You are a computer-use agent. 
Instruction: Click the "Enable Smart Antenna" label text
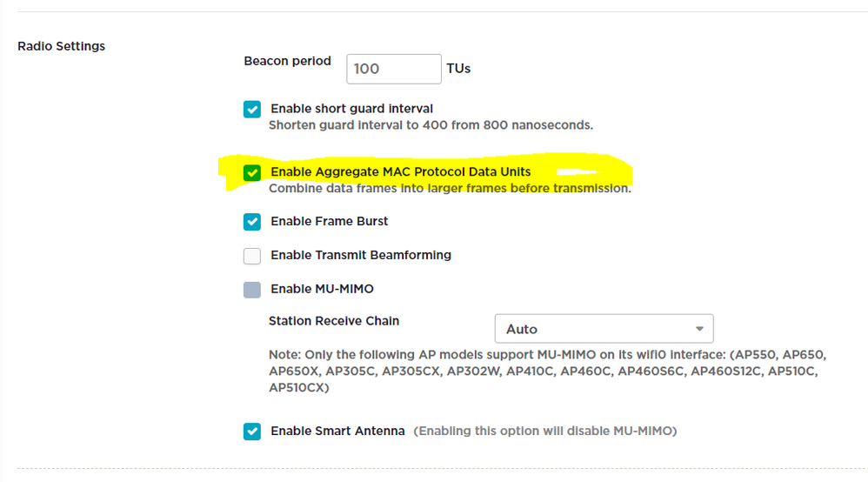coord(337,431)
